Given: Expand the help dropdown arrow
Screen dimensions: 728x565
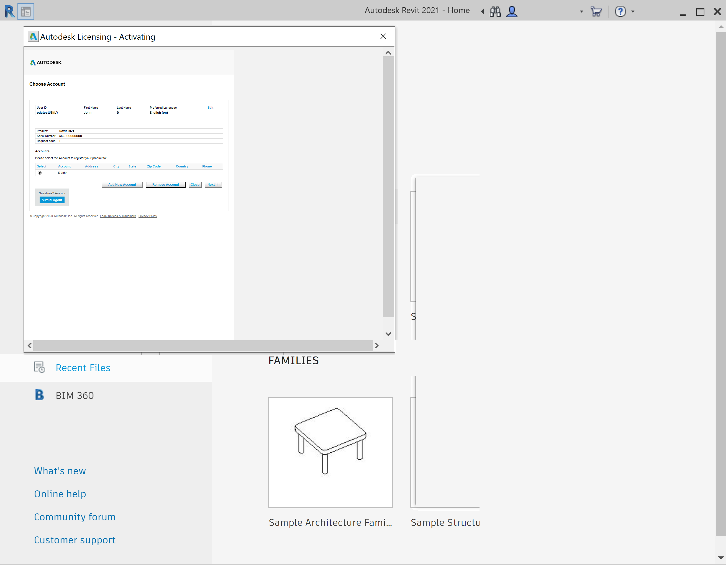Looking at the screenshot, I should point(633,12).
